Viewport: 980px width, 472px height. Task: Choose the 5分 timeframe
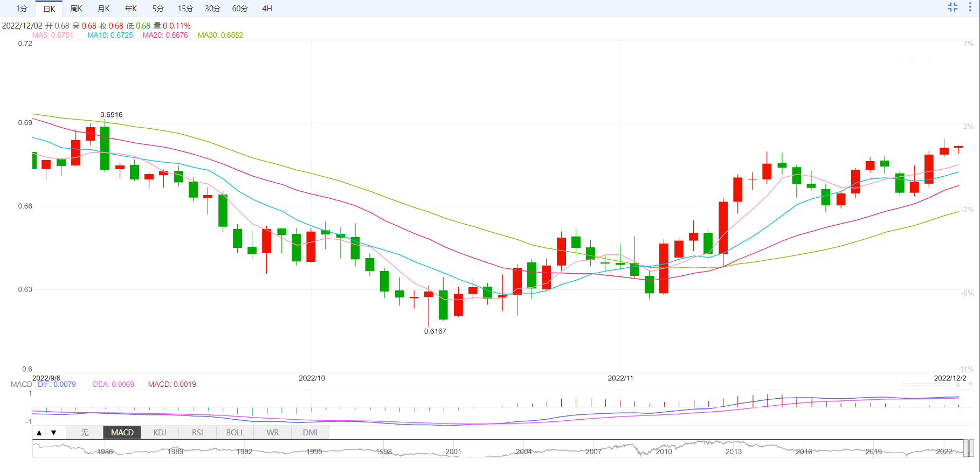pyautogui.click(x=158, y=9)
